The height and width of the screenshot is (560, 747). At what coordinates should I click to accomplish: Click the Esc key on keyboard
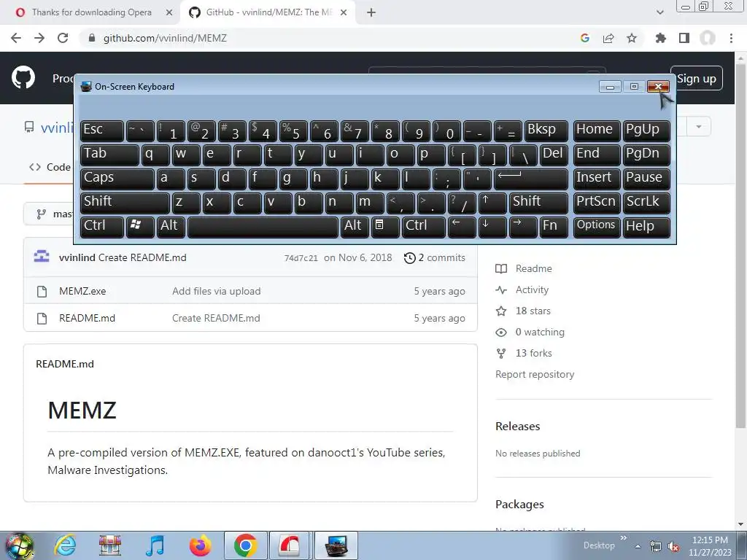coord(102,131)
